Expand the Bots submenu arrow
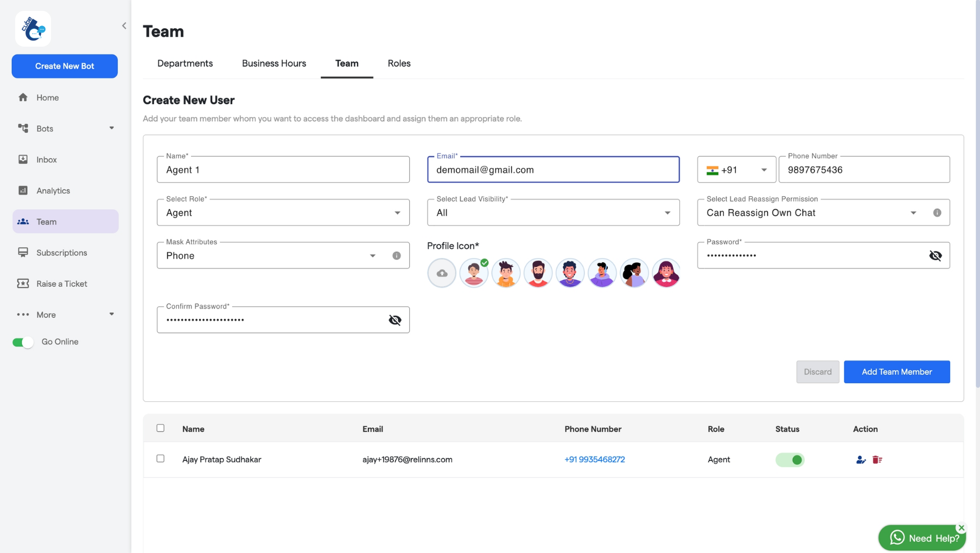Image resolution: width=980 pixels, height=553 pixels. coord(112,128)
